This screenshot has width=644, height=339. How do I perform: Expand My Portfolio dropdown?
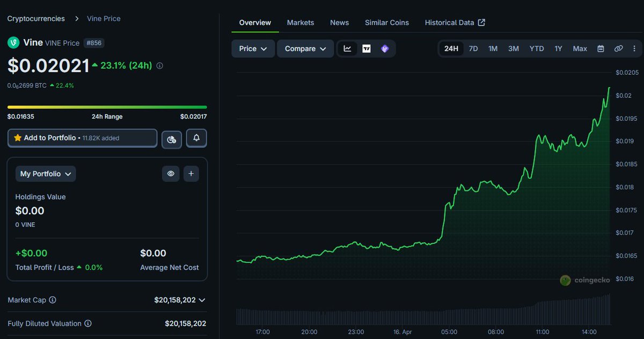point(46,174)
